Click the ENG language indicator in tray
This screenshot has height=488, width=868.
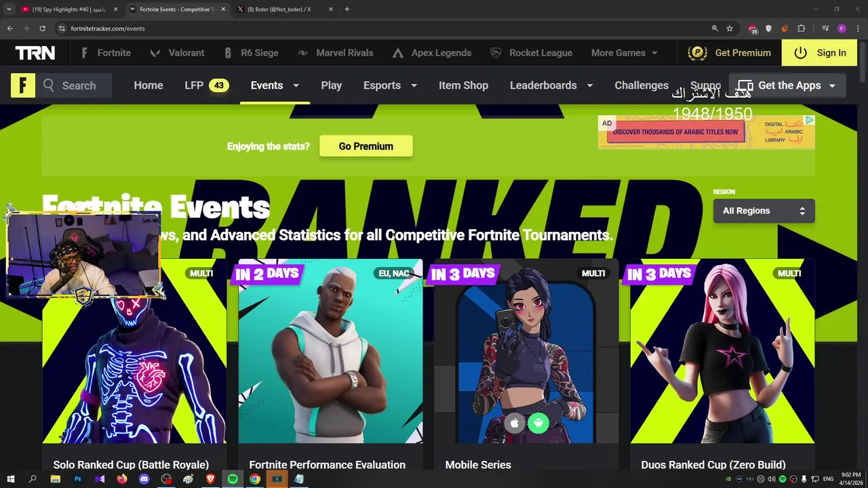click(x=828, y=479)
